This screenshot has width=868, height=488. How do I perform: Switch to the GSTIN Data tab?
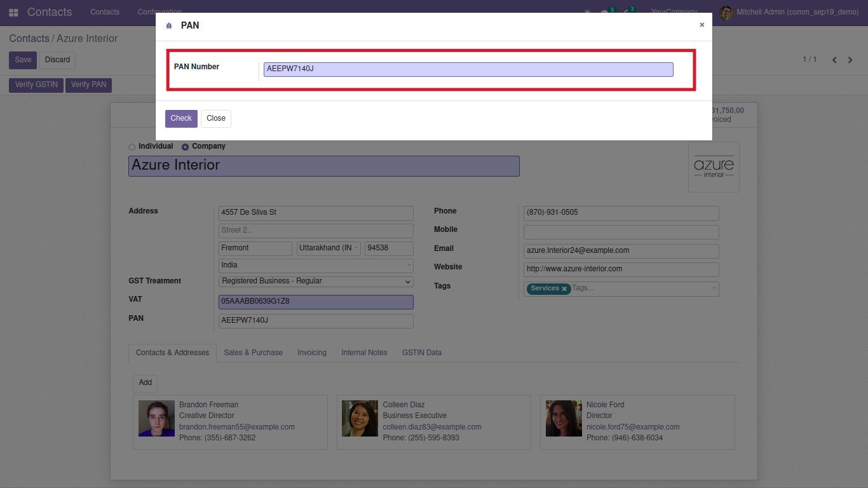tap(421, 353)
